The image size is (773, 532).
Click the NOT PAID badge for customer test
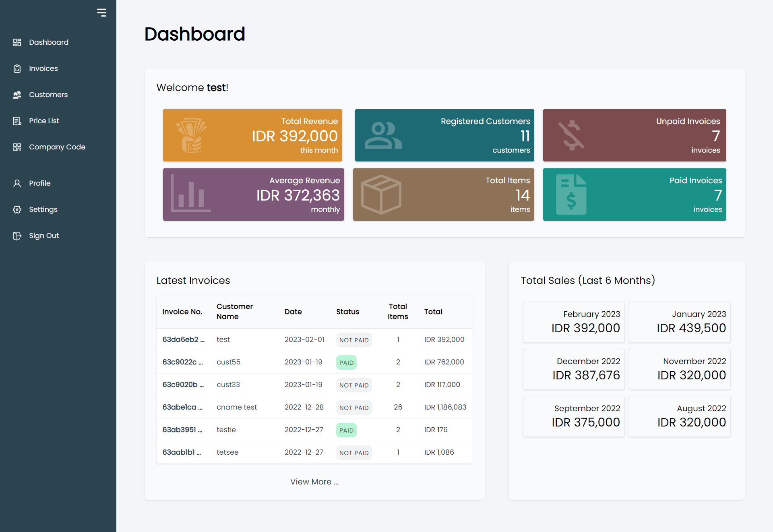click(x=354, y=340)
